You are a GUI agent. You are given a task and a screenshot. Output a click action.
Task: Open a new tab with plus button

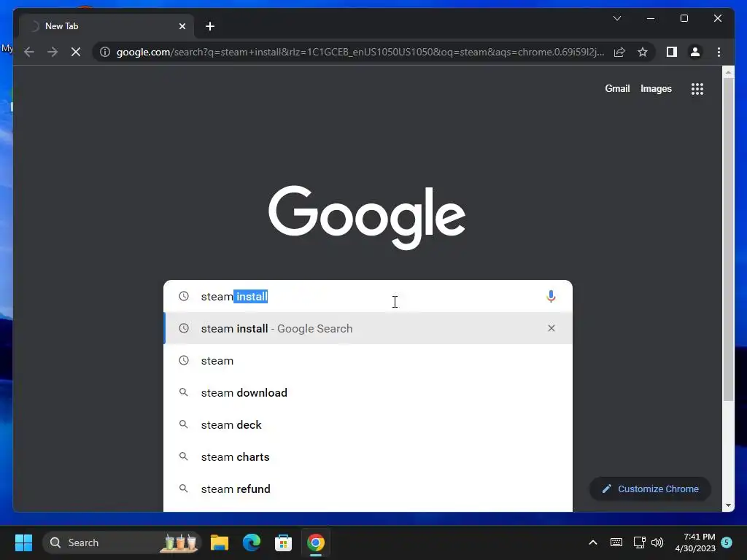click(210, 26)
